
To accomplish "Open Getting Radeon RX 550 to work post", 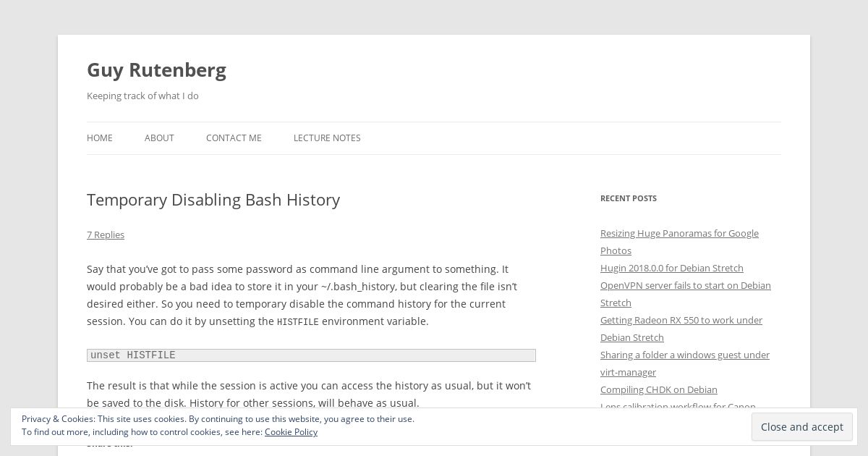I will (x=681, y=329).
